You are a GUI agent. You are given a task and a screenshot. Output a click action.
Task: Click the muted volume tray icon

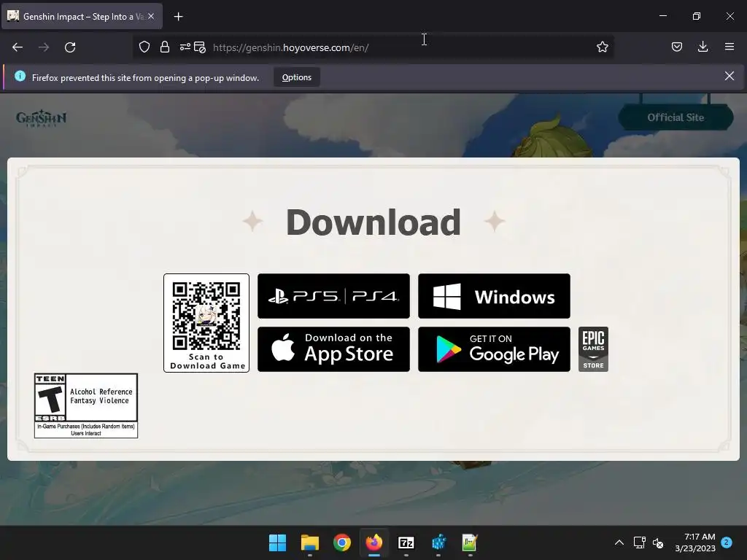[658, 542]
